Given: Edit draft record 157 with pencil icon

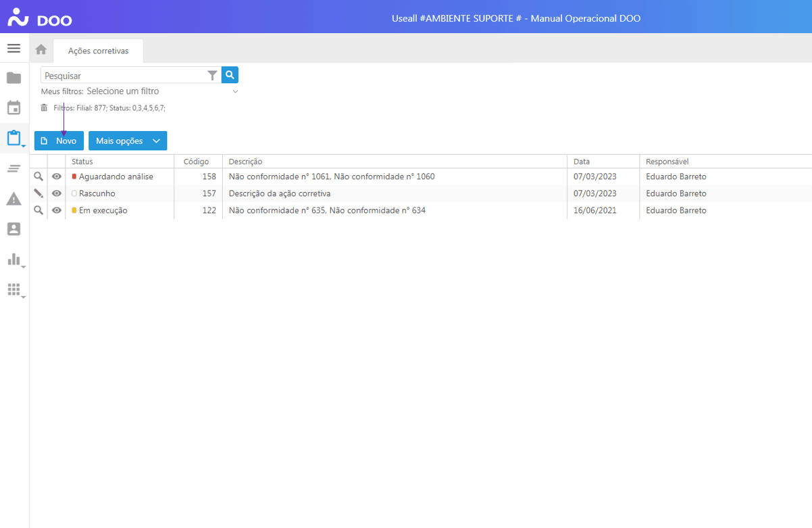Looking at the screenshot, I should pos(39,193).
